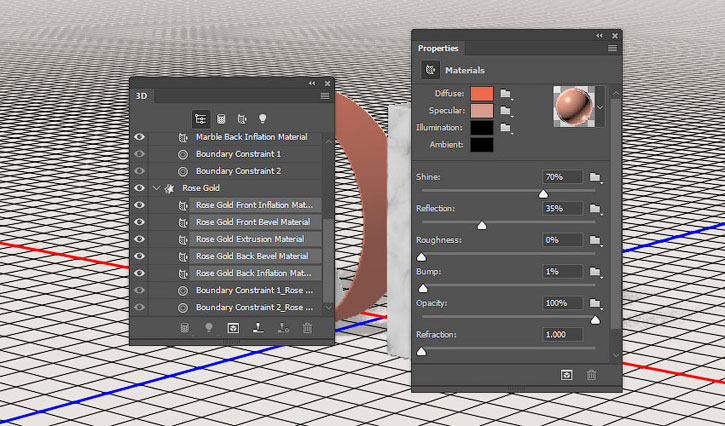The width and height of the screenshot is (725, 426).
Task: Open the material preset picker dropdown
Action: 600,107
